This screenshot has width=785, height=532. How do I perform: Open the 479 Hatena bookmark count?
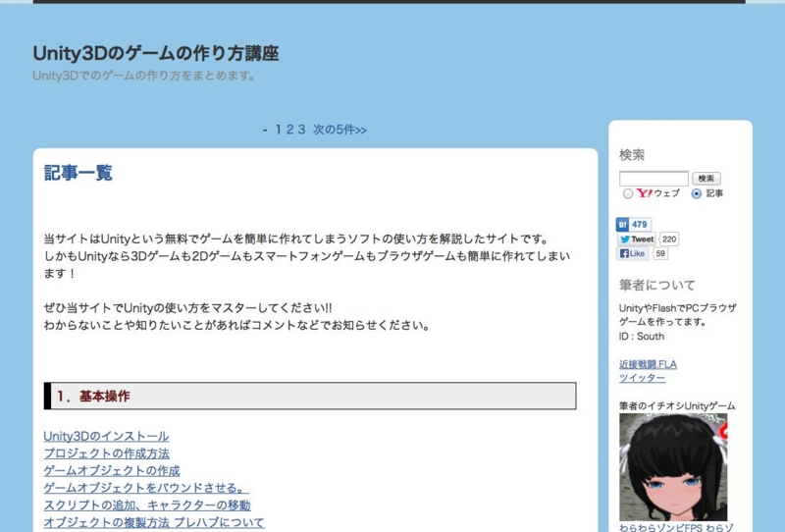(640, 225)
